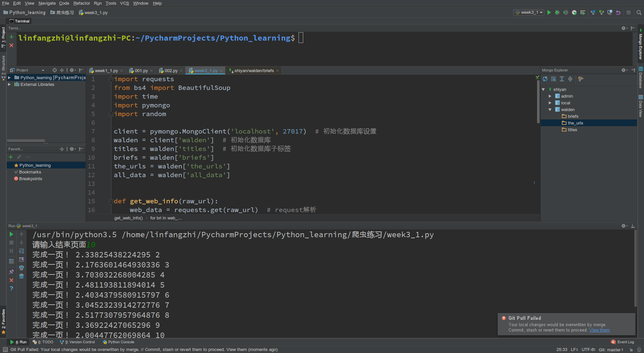
Task: Open Mongo Explorer settings gear
Action: [624, 70]
